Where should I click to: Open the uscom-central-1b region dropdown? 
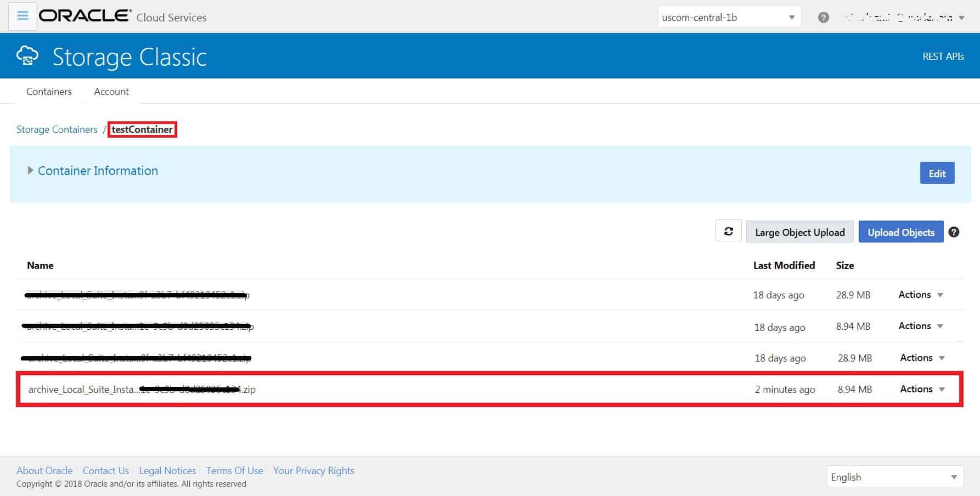point(729,17)
